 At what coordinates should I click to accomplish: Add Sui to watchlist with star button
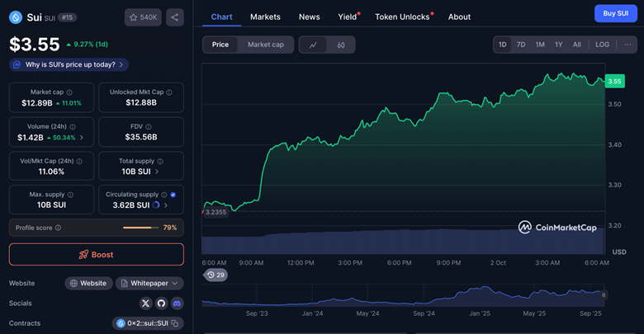coord(143,17)
